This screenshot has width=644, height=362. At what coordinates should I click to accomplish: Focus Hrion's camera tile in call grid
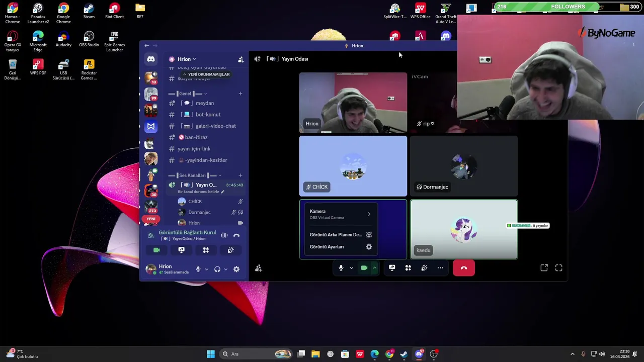(x=353, y=103)
